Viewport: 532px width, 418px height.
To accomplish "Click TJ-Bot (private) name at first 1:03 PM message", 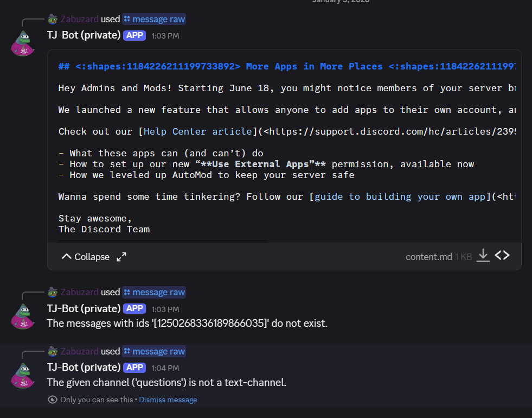I will coord(84,35).
